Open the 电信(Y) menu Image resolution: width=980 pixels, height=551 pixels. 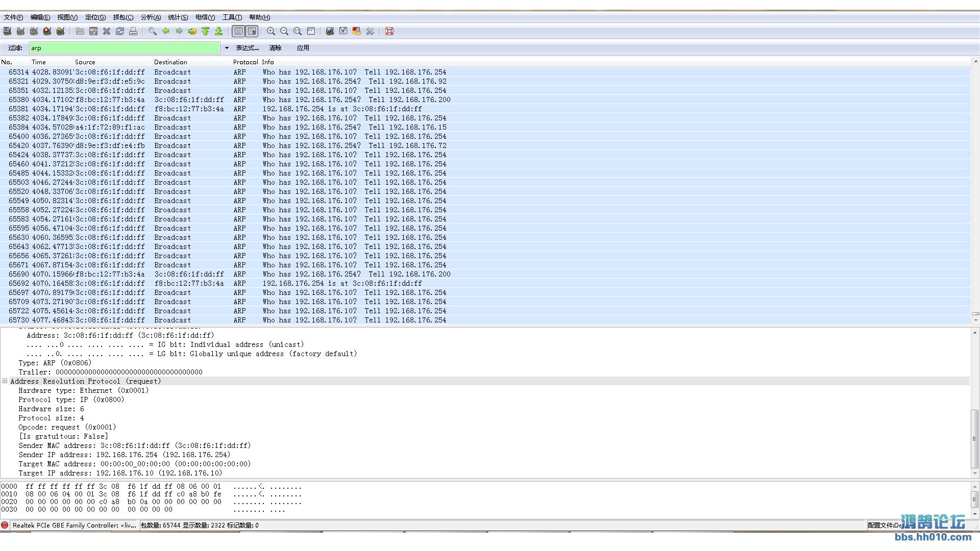coord(205,17)
